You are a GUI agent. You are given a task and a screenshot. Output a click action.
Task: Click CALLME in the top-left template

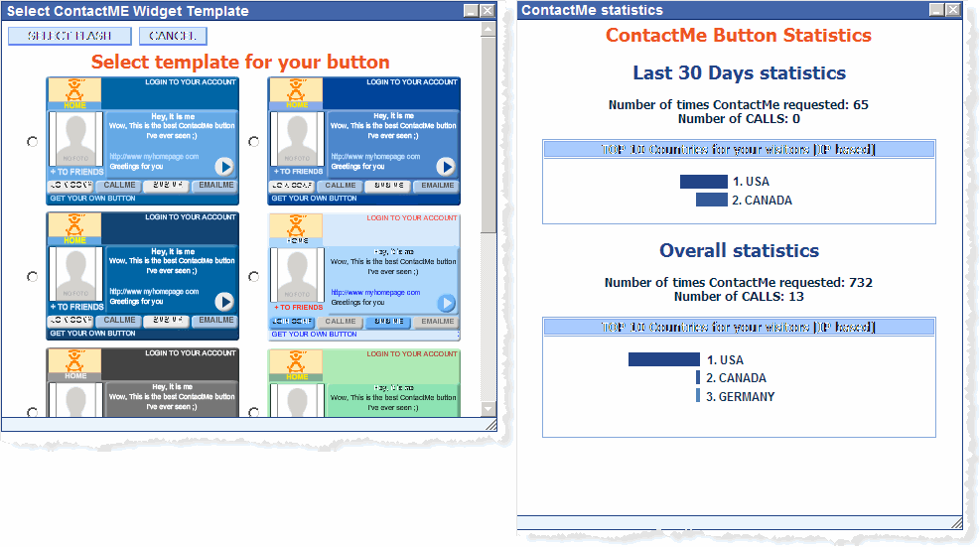pos(119,186)
